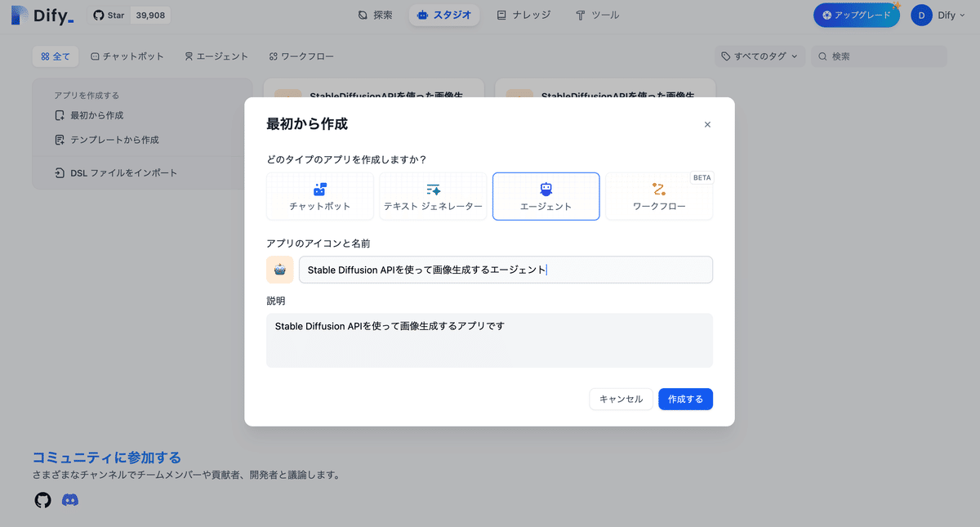This screenshot has height=527, width=980.
Task: Open the Discord community icon
Action: coord(70,499)
